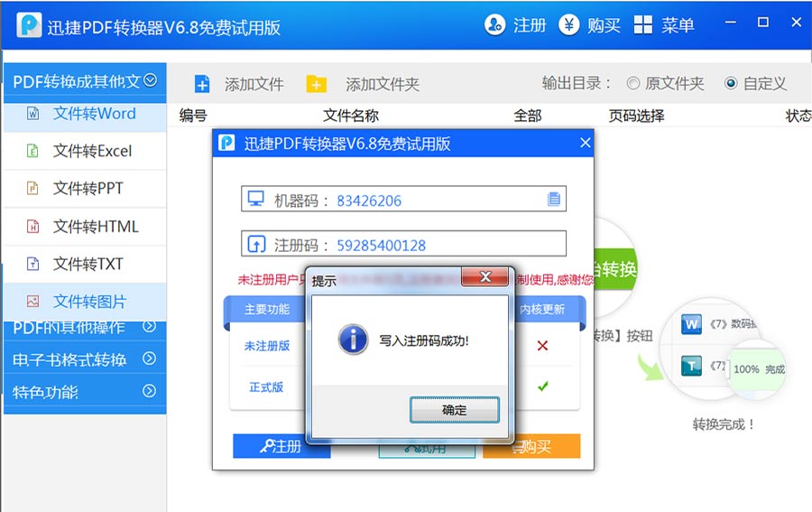Choose the 自定义 output radio button
The height and width of the screenshot is (512, 812).
coord(731,83)
